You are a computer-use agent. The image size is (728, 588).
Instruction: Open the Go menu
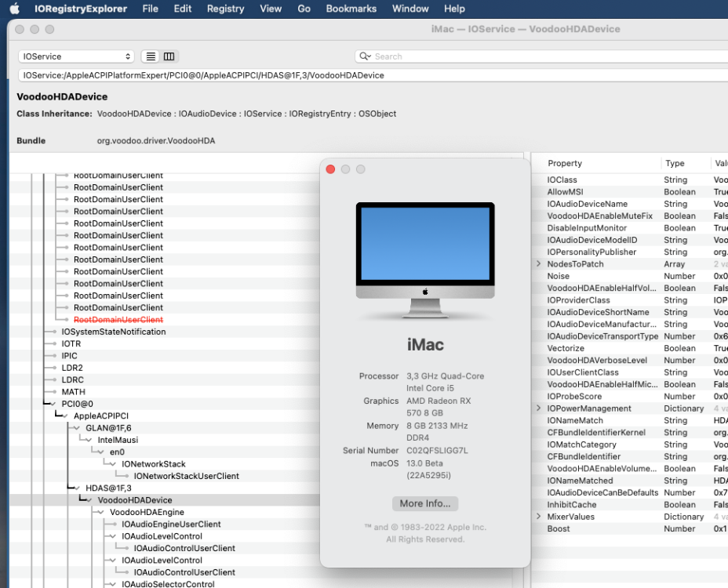coord(304,9)
